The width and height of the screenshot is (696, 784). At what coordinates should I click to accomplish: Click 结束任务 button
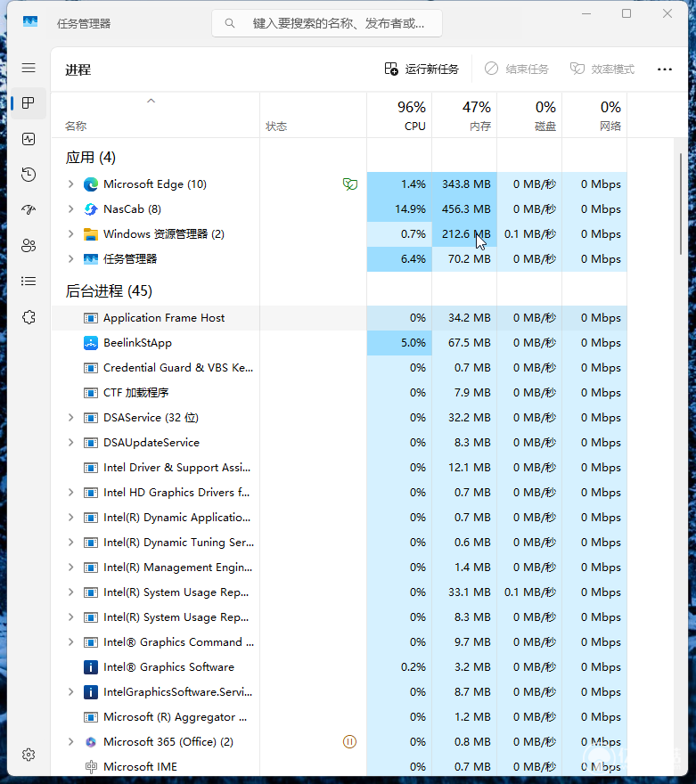pos(517,69)
